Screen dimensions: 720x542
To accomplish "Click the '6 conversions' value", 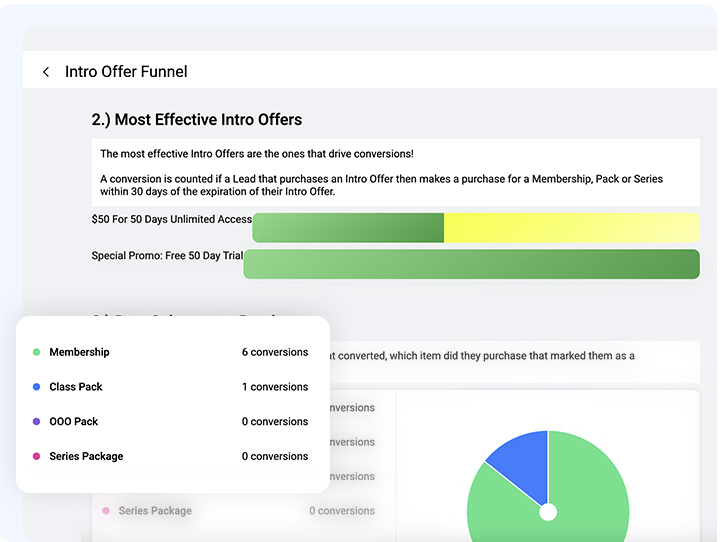I will click(x=275, y=352).
